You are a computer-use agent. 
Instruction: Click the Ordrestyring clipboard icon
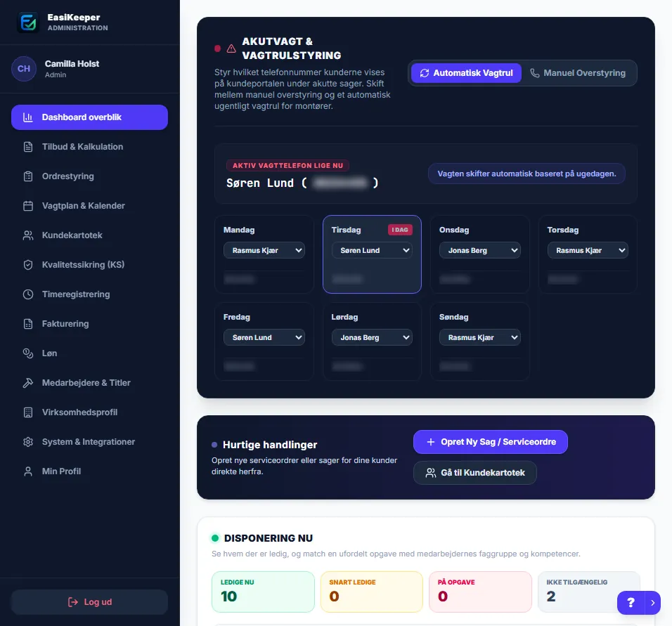click(x=28, y=176)
